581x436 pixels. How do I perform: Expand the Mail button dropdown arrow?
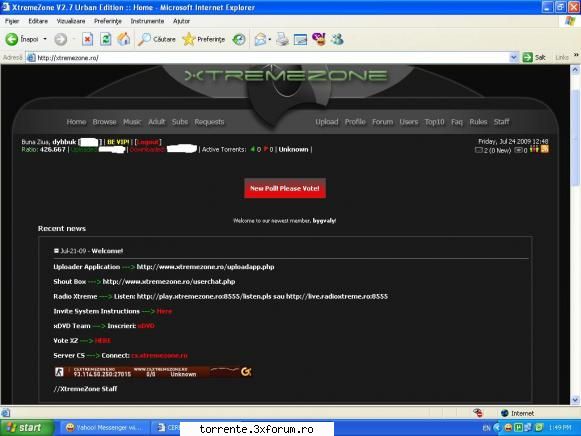click(270, 39)
